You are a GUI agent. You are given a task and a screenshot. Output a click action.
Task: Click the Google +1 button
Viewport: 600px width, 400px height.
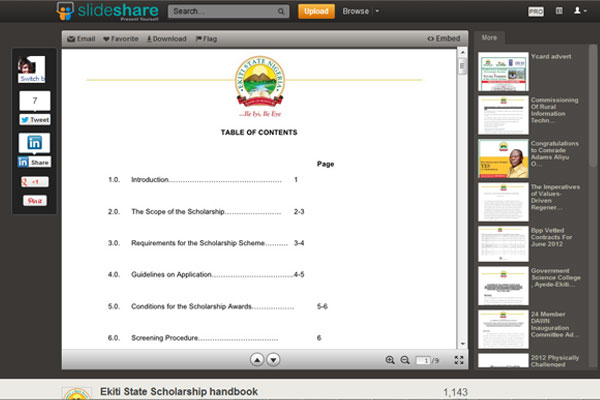click(34, 182)
